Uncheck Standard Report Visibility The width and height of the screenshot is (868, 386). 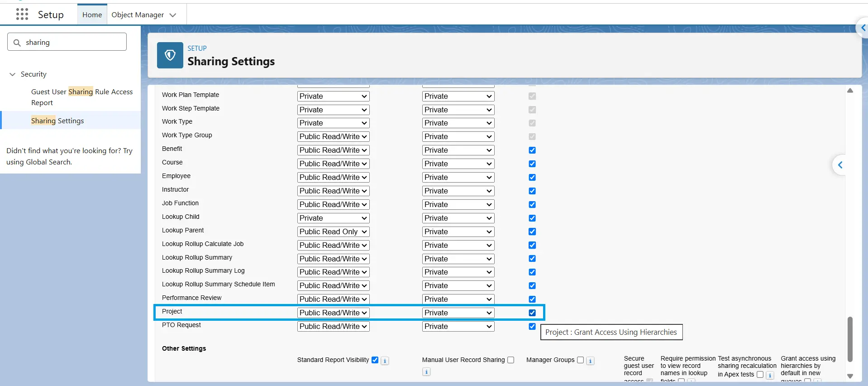pos(375,360)
